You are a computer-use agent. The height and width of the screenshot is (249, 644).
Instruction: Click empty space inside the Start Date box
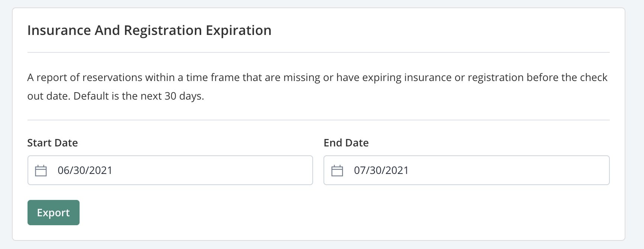(x=212, y=170)
